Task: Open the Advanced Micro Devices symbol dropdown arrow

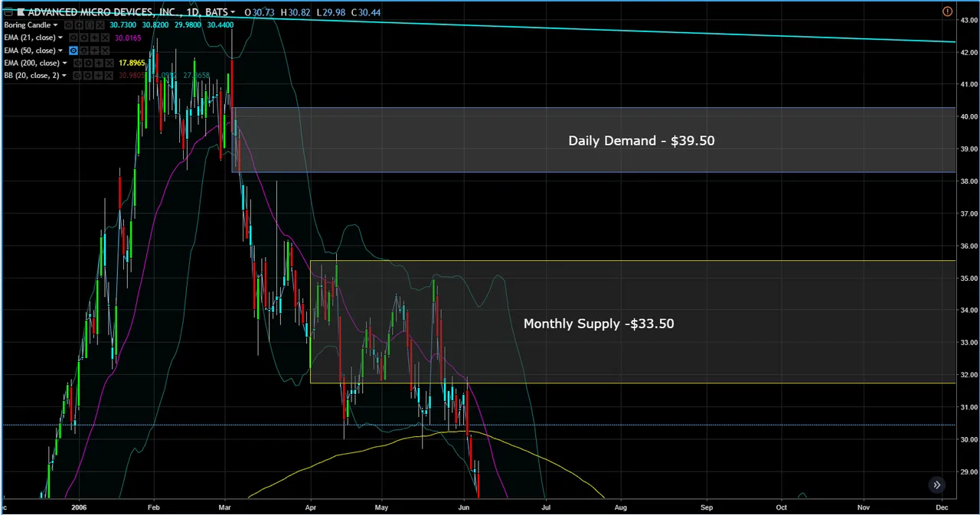Action: [233, 12]
